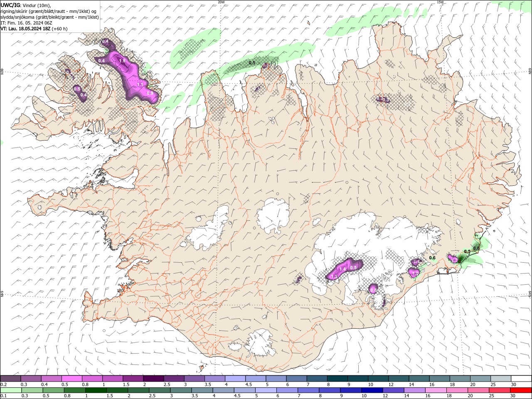Screen dimensions: 532x399
Task: Click the bright pink upper legend swatch 0.5–0.8
Action: click(x=72, y=379)
